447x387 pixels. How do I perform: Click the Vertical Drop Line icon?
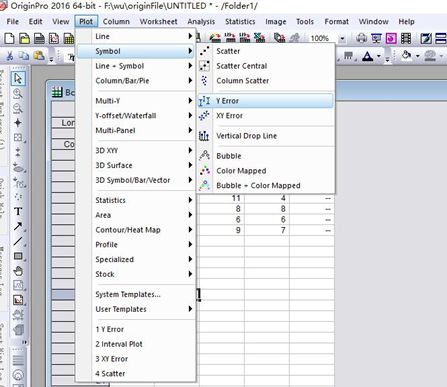pos(204,136)
